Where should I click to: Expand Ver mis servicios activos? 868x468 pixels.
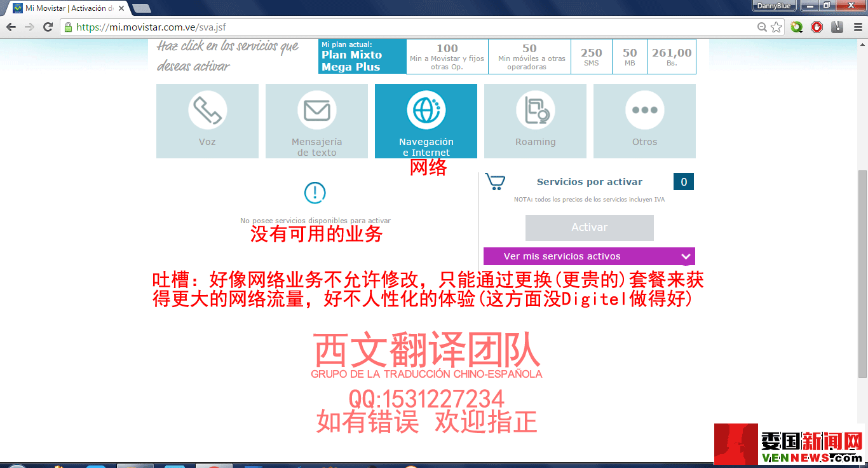(589, 256)
